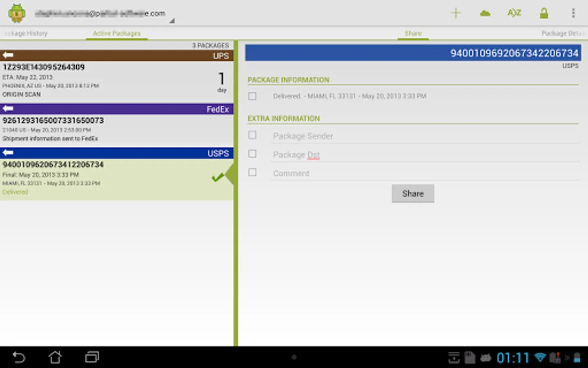Select the Share tab
588x368 pixels.
point(413,34)
